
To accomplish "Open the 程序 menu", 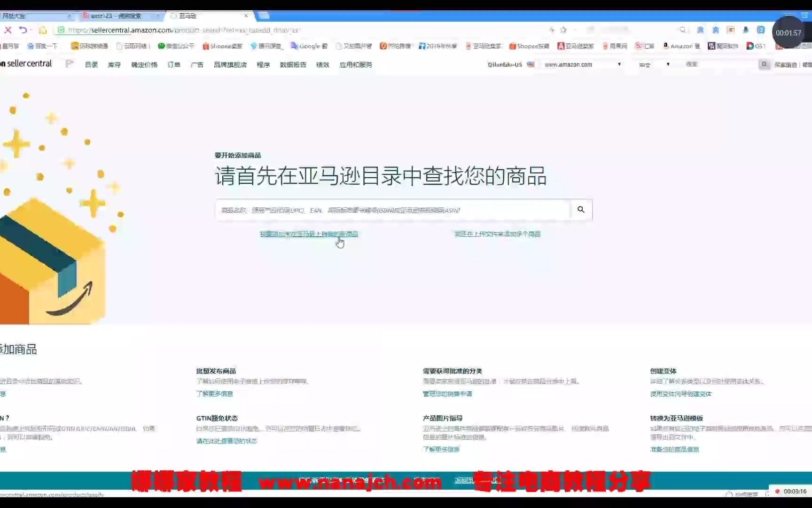I will 263,64.
